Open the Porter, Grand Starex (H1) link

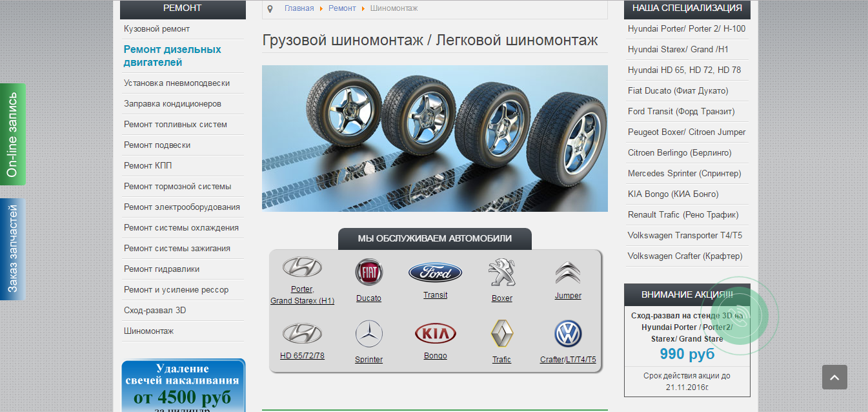tap(302, 295)
